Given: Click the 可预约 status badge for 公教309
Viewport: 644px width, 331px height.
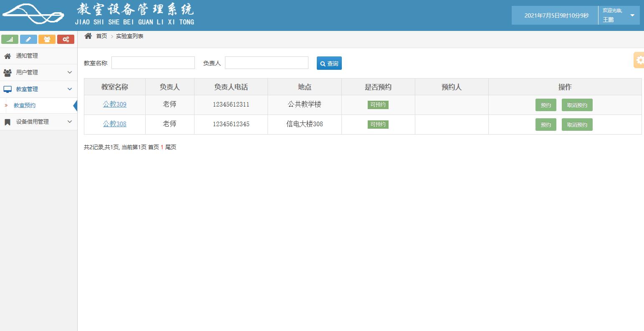Looking at the screenshot, I should pos(378,105).
